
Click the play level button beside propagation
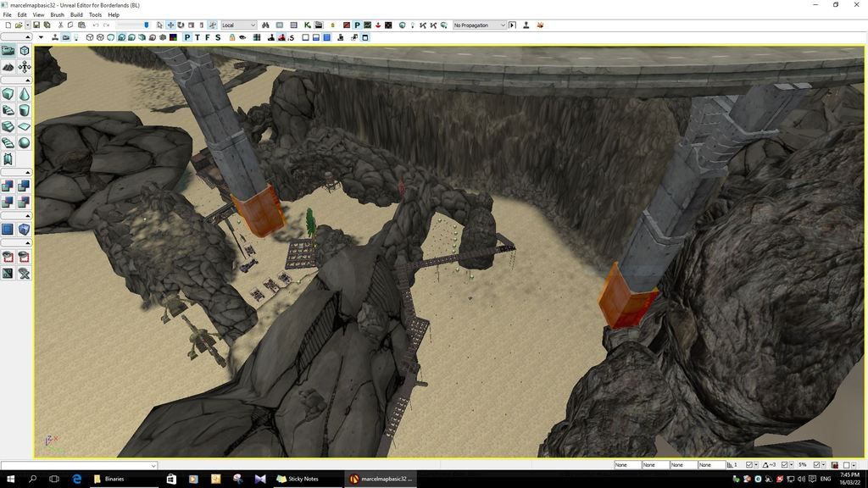pos(513,25)
